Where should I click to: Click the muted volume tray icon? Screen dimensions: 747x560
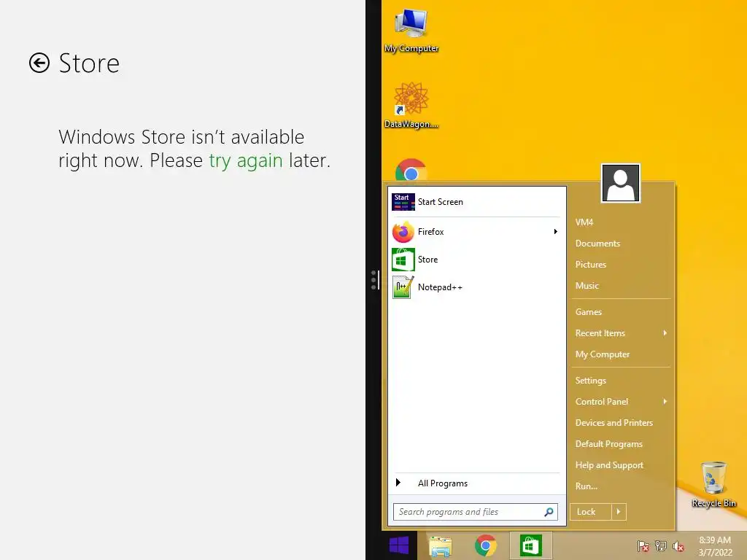pos(678,546)
